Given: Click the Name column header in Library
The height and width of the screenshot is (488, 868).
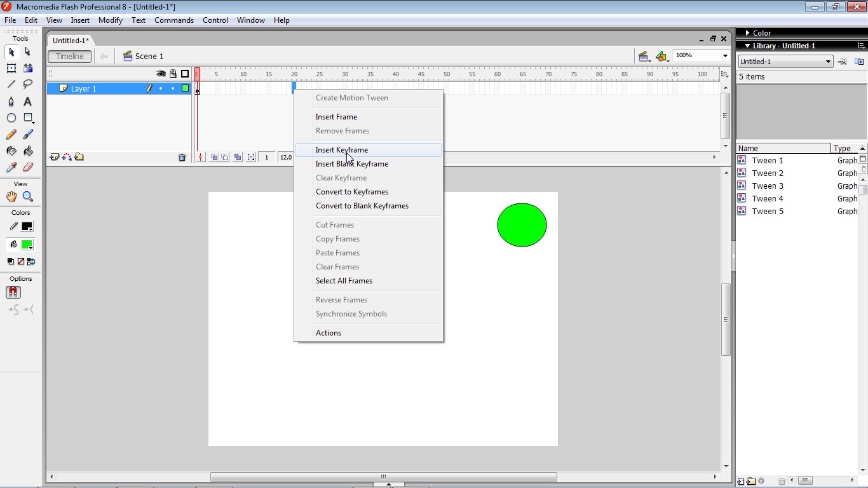Looking at the screenshot, I should tap(783, 148).
